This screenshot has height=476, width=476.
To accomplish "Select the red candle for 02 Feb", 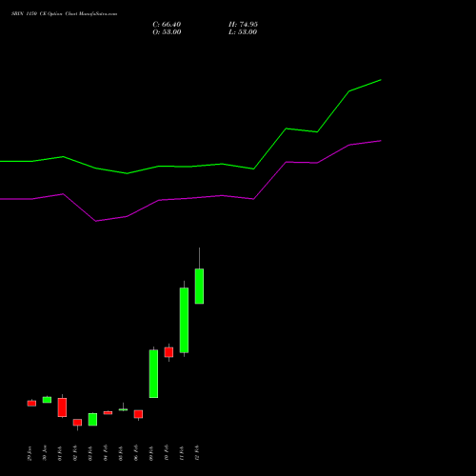I will click(77, 423).
